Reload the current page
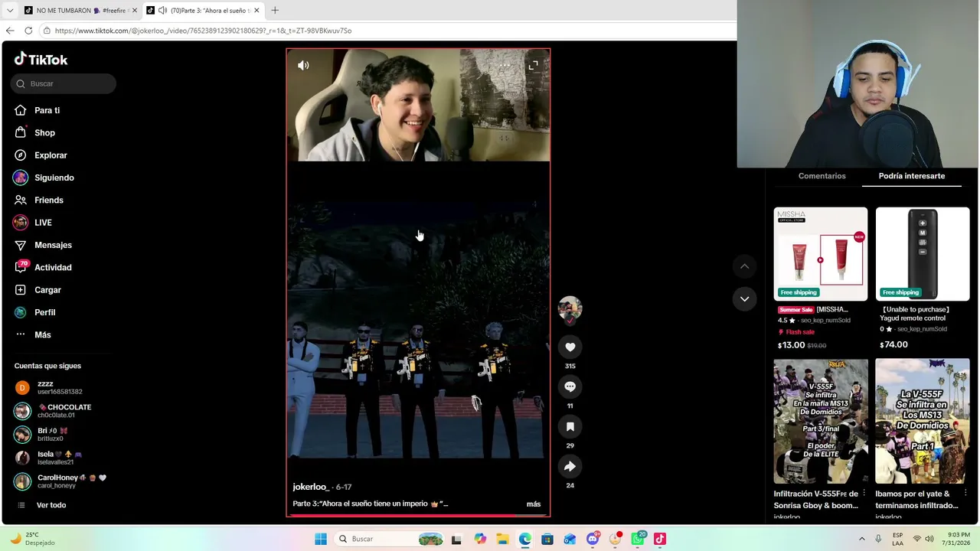Image resolution: width=980 pixels, height=551 pixels. tap(28, 31)
